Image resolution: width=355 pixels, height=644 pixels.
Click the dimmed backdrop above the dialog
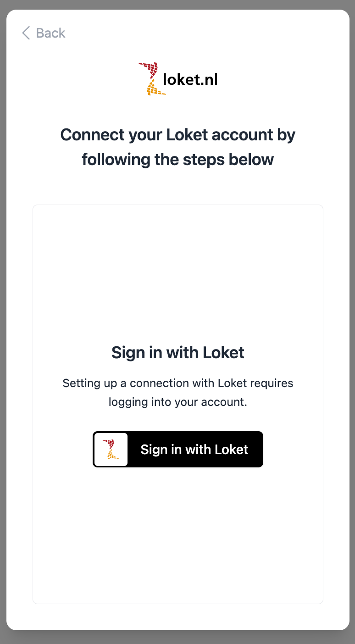click(x=178, y=4)
